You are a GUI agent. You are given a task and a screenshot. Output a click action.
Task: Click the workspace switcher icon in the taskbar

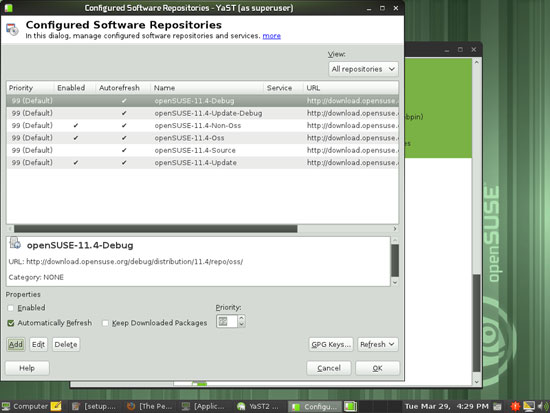point(350,406)
